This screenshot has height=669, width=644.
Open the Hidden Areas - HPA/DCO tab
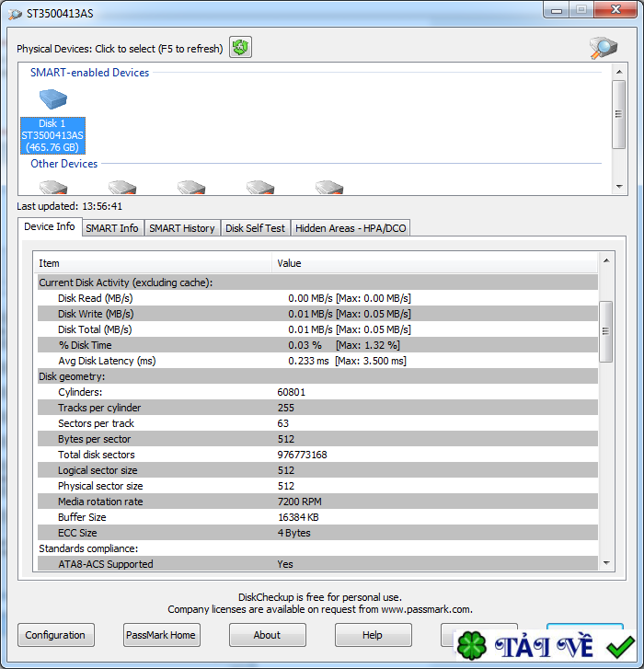pos(351,228)
